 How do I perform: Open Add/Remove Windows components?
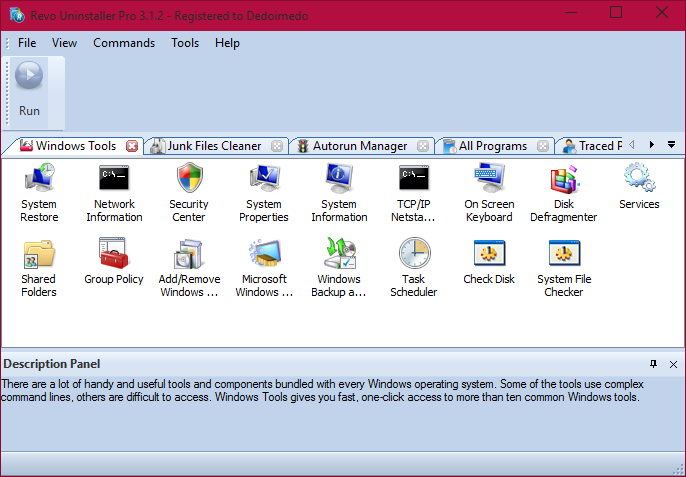tap(189, 268)
